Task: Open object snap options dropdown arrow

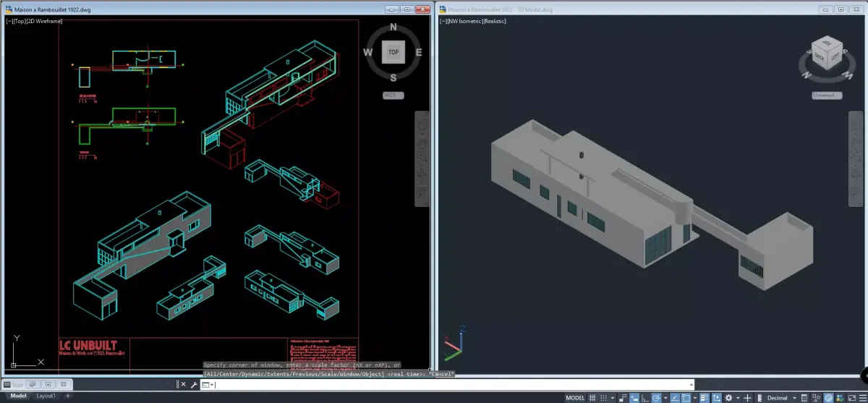Action: pyautogui.click(x=695, y=397)
